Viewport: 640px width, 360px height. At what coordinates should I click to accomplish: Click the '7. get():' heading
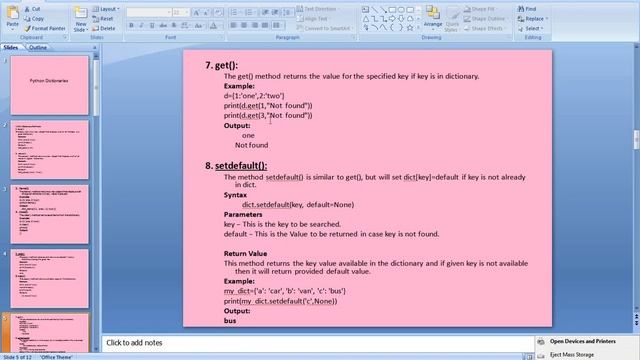[221, 65]
